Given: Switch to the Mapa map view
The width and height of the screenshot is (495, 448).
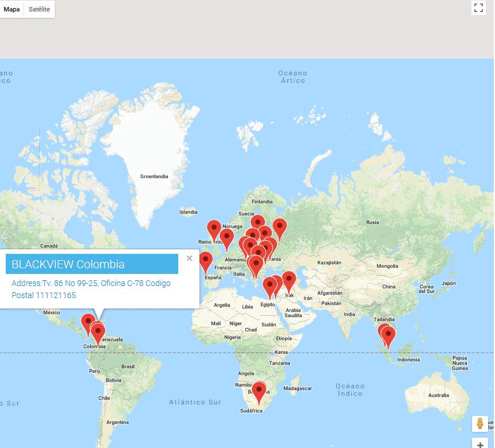Looking at the screenshot, I should click(x=11, y=9).
